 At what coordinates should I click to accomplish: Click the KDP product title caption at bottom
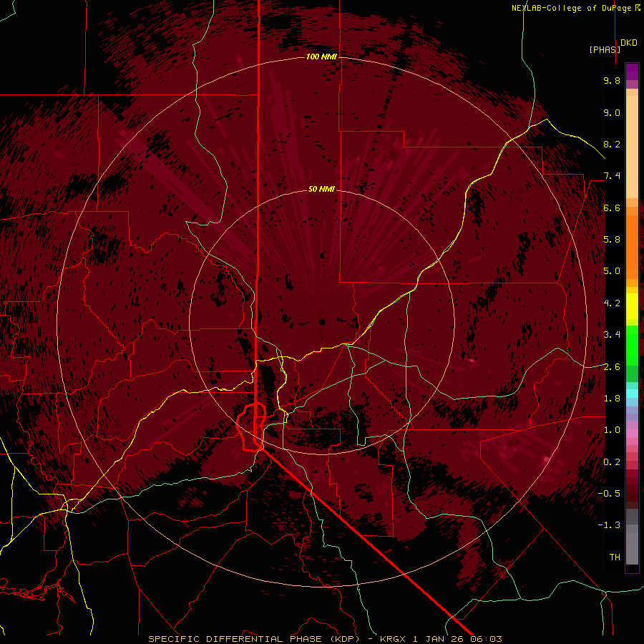(325, 639)
